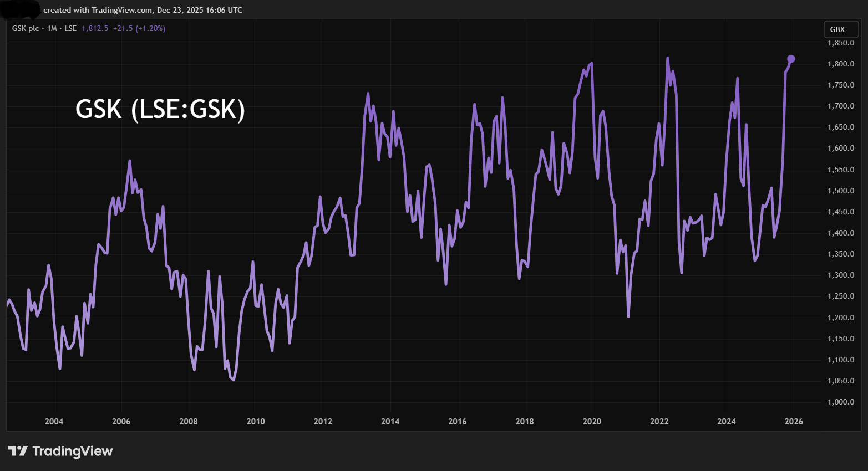Select the 2024 label on the time axis
Screen dimensions: 868x471
pos(727,422)
